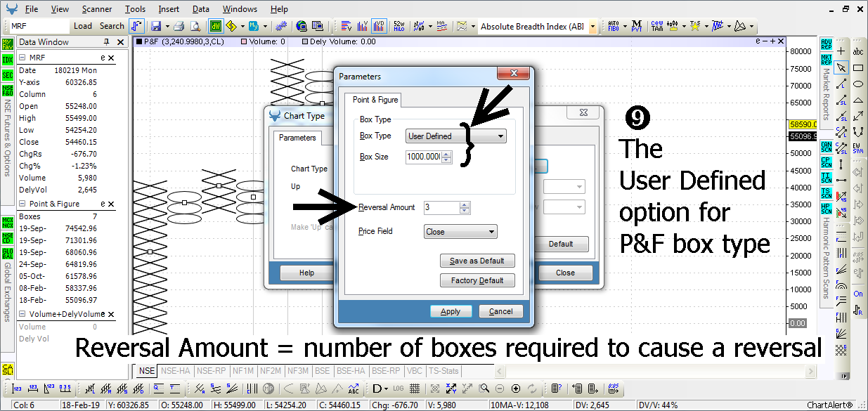Open the Box Type dropdown
This screenshot has height=411, width=868.
[x=455, y=136]
